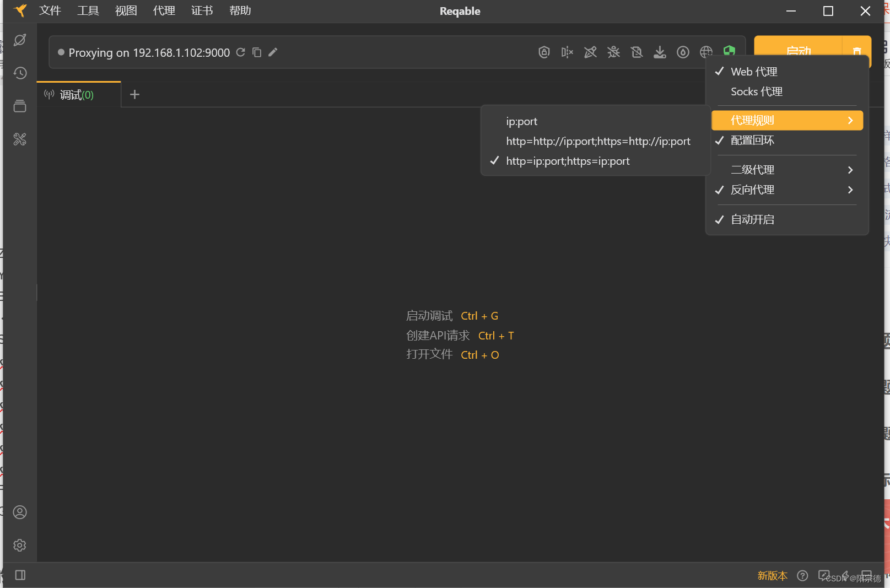Open the 视图 menu

[126, 10]
